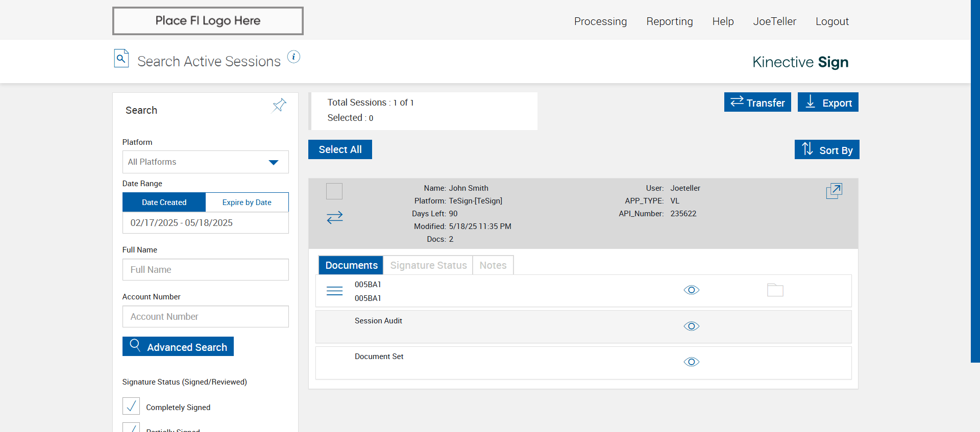This screenshot has height=432, width=980.
Task: View the Session Audit via eye icon
Action: coord(691,326)
